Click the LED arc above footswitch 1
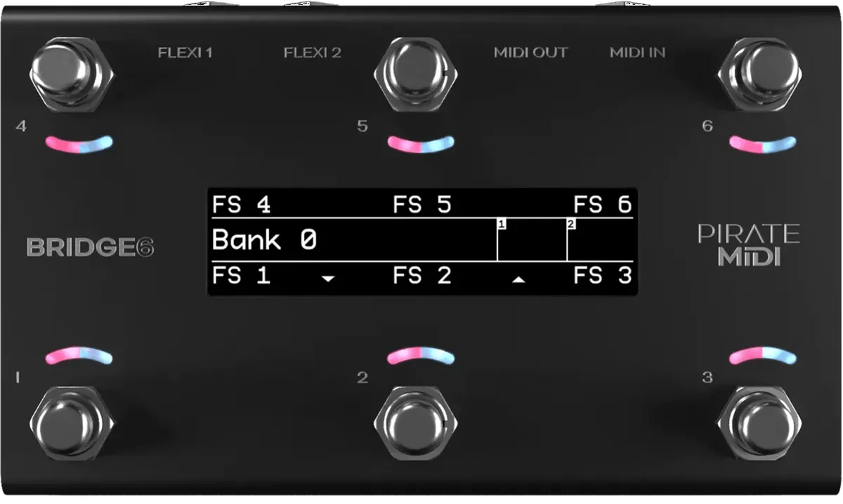 tap(79, 355)
